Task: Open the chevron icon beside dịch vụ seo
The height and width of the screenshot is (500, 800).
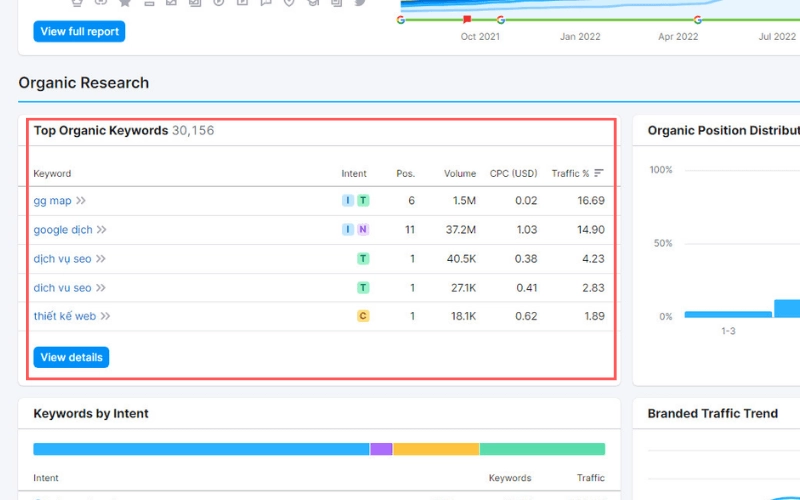Action: coord(101,259)
